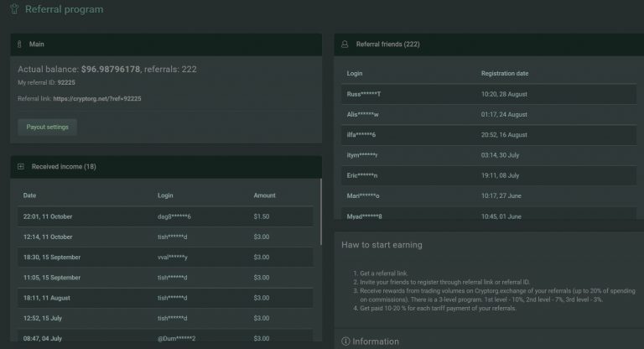Click the $1.50 amount
The image size is (644, 349).
[262, 216]
